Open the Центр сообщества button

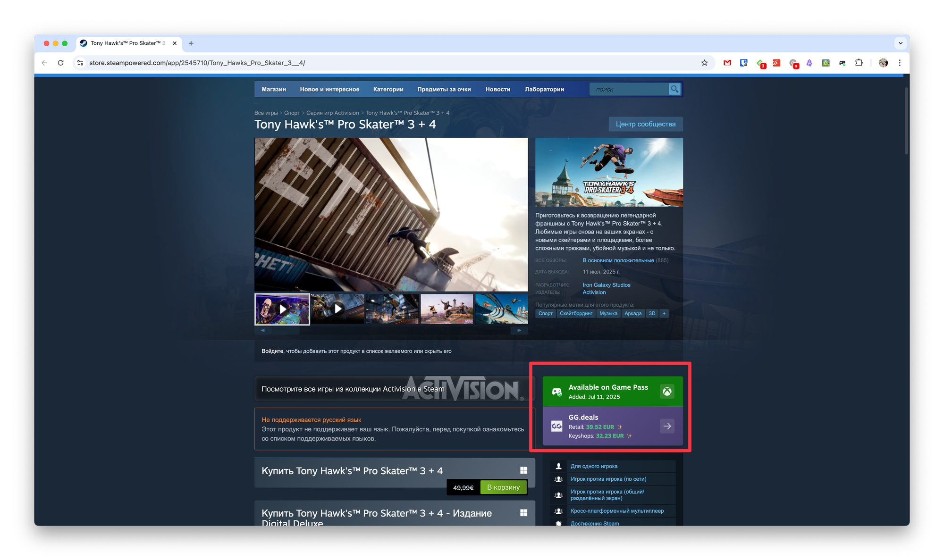click(x=645, y=124)
